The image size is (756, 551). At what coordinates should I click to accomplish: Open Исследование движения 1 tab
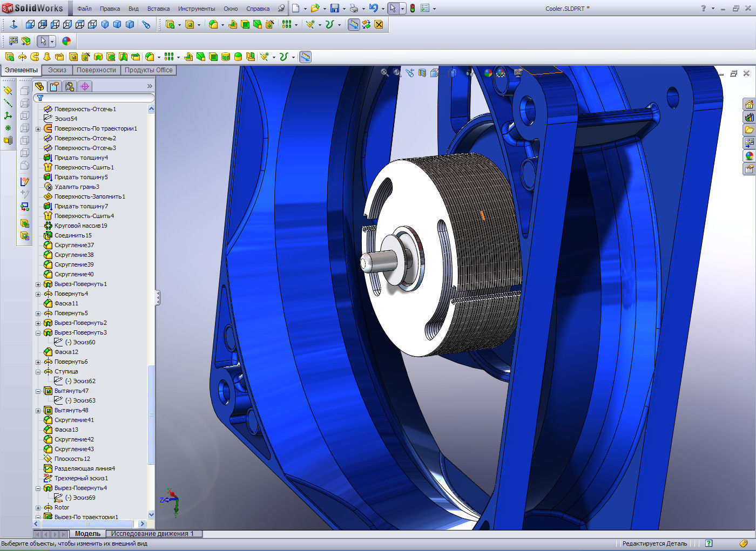click(152, 534)
